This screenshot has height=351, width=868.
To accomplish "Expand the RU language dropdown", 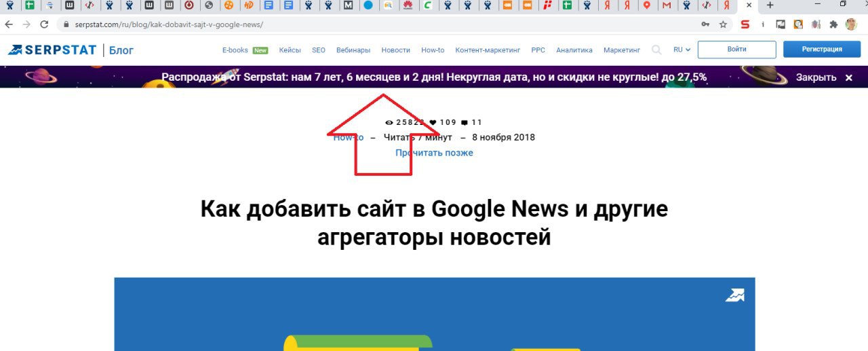I will (x=682, y=50).
